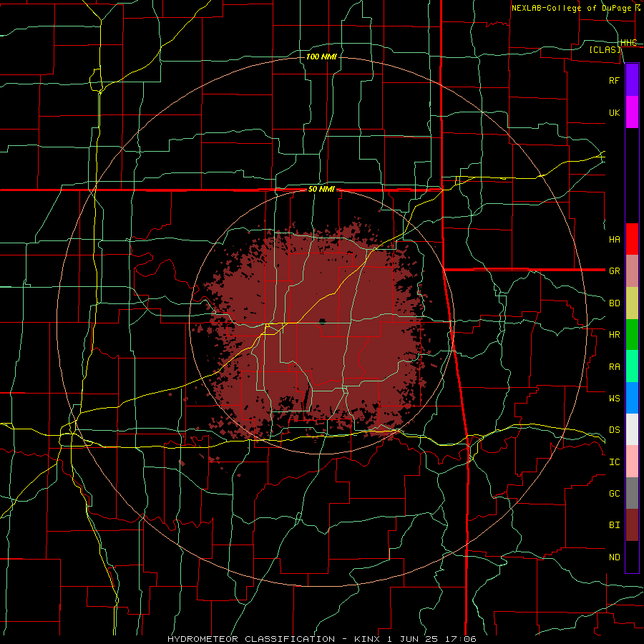Viewport: 644px width, 644px height.
Task: Click the HR label beside the legend
Action: [614, 335]
